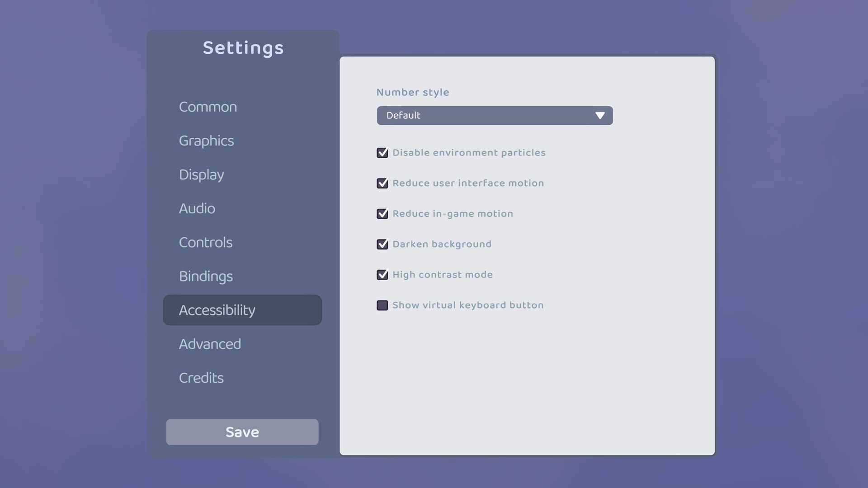Go to Display settings
This screenshot has height=488, width=868.
tap(201, 175)
